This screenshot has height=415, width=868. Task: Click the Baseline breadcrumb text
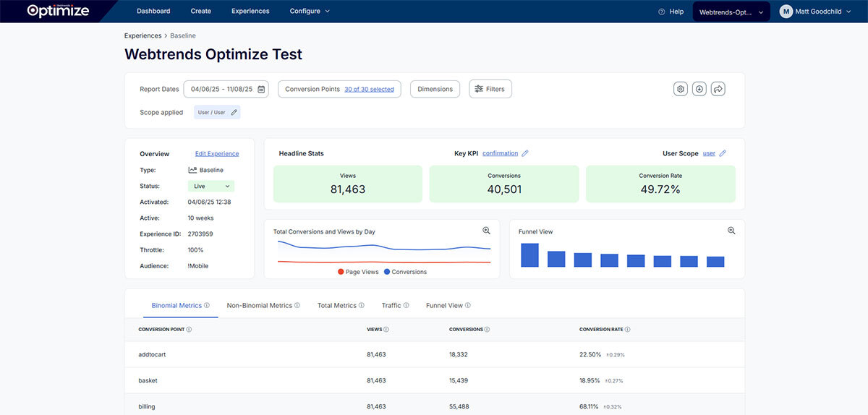click(183, 35)
